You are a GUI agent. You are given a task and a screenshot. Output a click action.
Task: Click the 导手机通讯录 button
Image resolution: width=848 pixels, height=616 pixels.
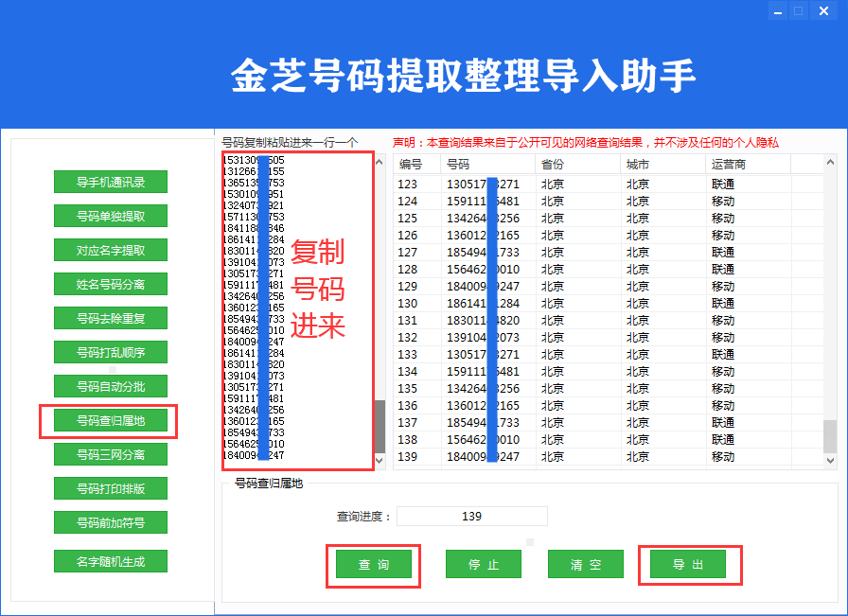click(111, 182)
